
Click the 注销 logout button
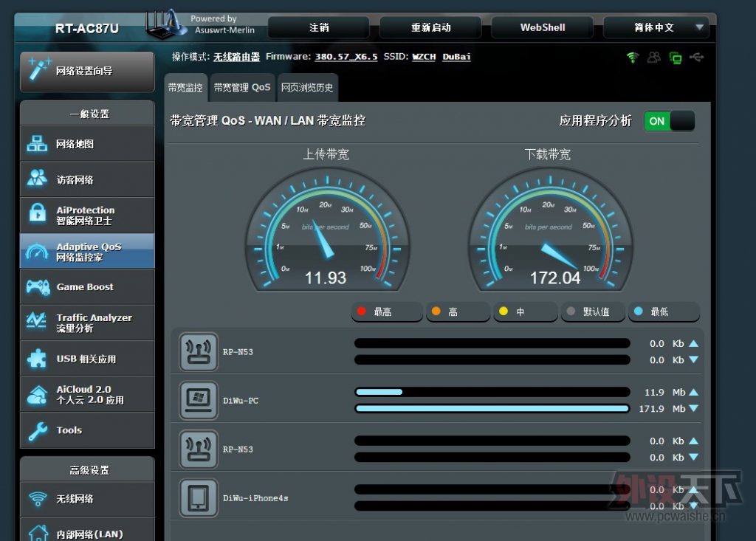(319, 27)
